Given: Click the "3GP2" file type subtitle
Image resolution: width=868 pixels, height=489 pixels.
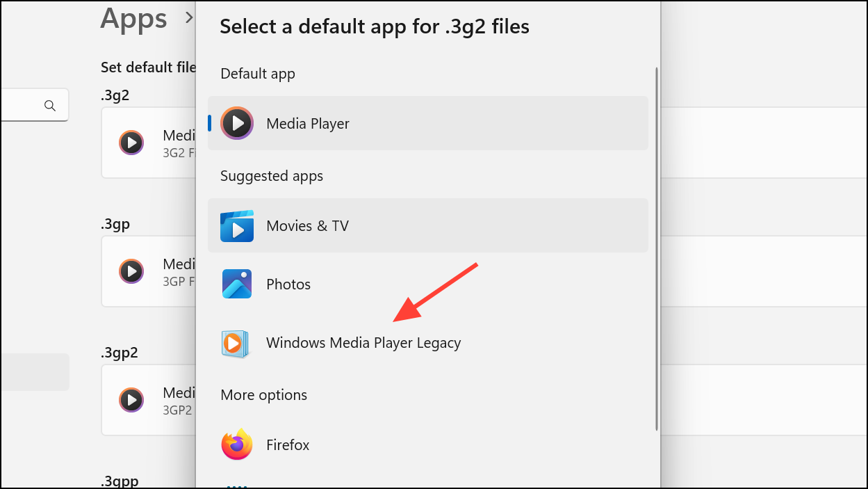Looking at the screenshot, I should pyautogui.click(x=177, y=410).
